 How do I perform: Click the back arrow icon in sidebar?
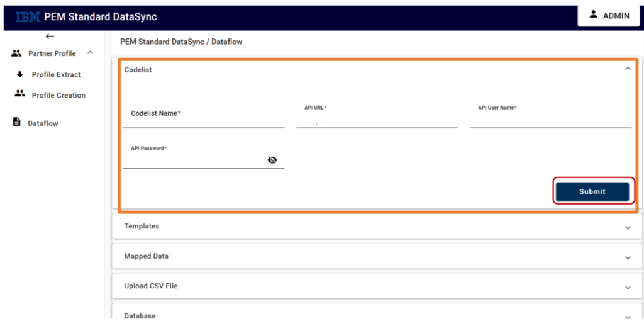click(50, 36)
